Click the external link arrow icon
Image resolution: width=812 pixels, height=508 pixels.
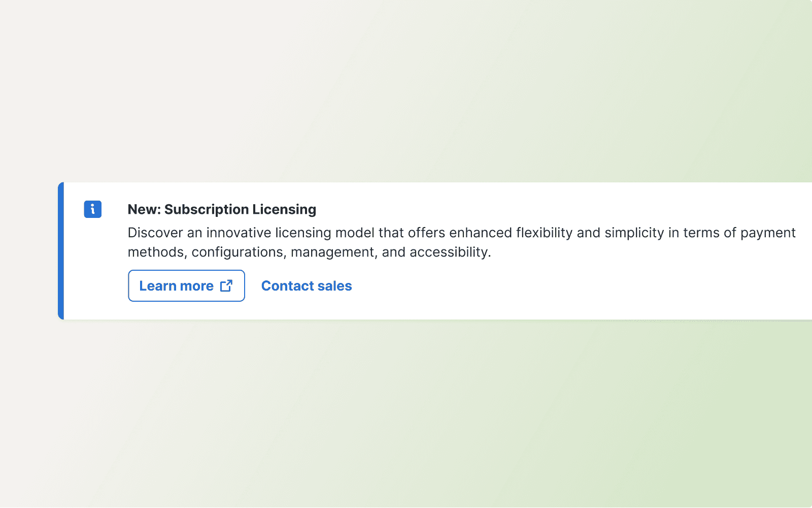tap(226, 286)
